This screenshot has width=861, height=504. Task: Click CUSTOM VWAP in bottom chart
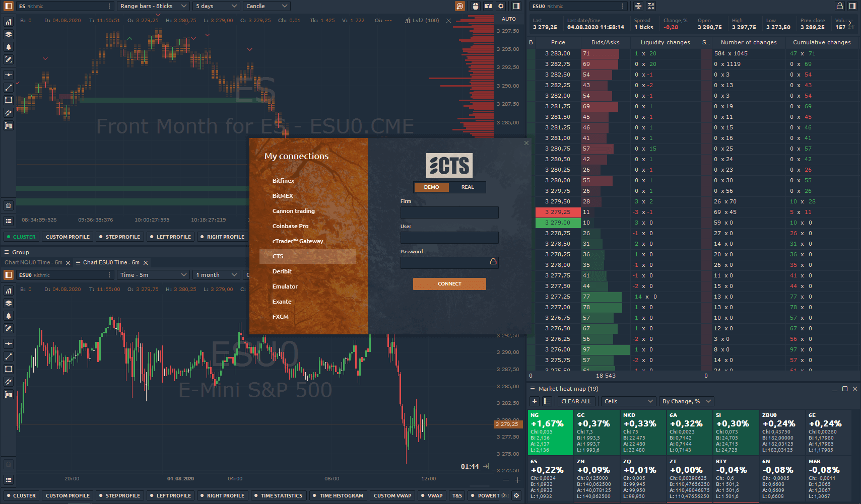click(x=392, y=495)
